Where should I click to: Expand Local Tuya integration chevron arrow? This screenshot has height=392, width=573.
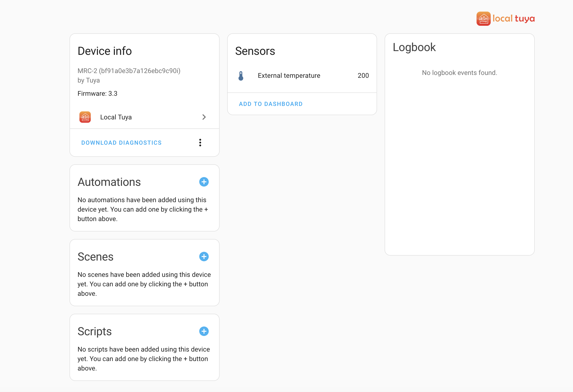204,117
